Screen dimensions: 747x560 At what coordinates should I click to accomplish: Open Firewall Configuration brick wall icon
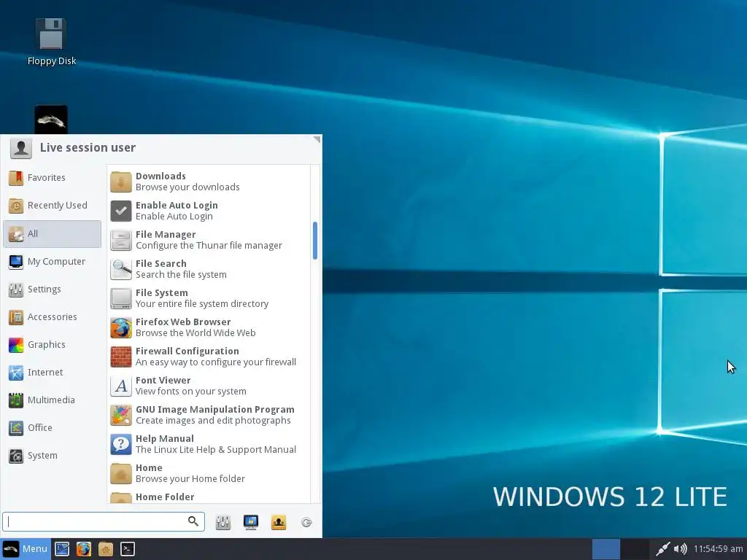point(121,357)
